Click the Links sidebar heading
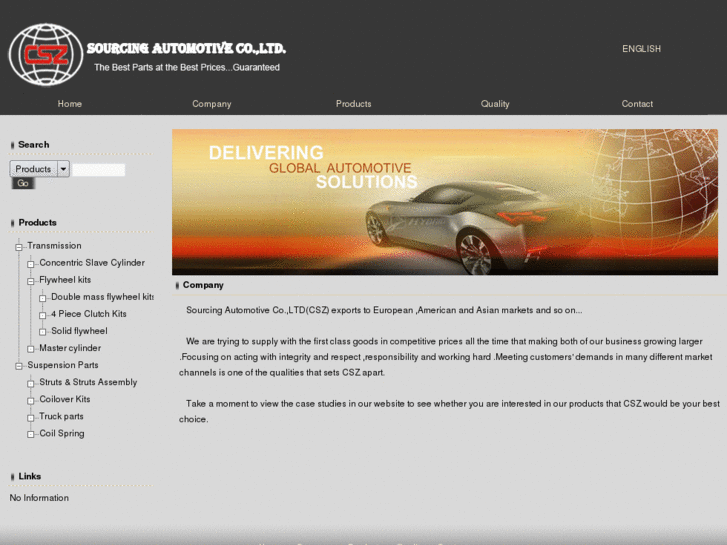The height and width of the screenshot is (545, 727). (30, 476)
